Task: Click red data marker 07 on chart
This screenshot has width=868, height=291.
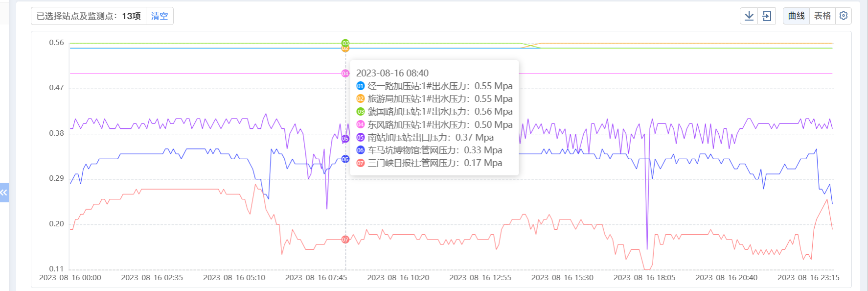Action: click(x=345, y=240)
